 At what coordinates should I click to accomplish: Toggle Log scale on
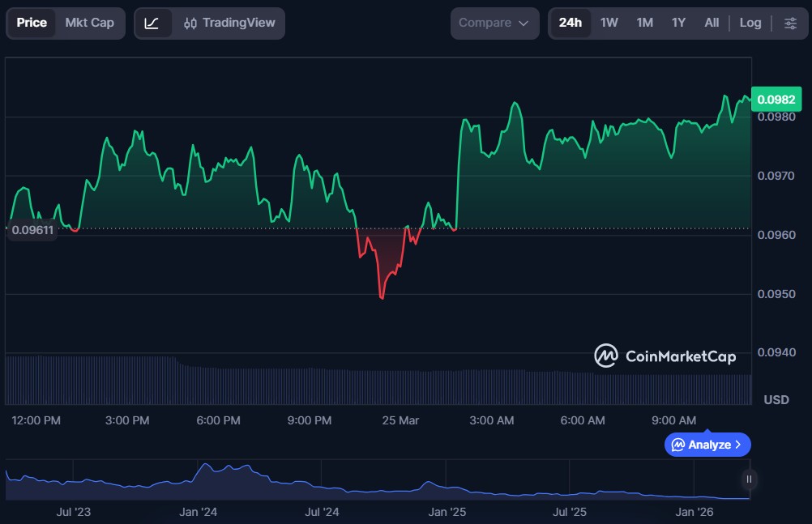[750, 23]
